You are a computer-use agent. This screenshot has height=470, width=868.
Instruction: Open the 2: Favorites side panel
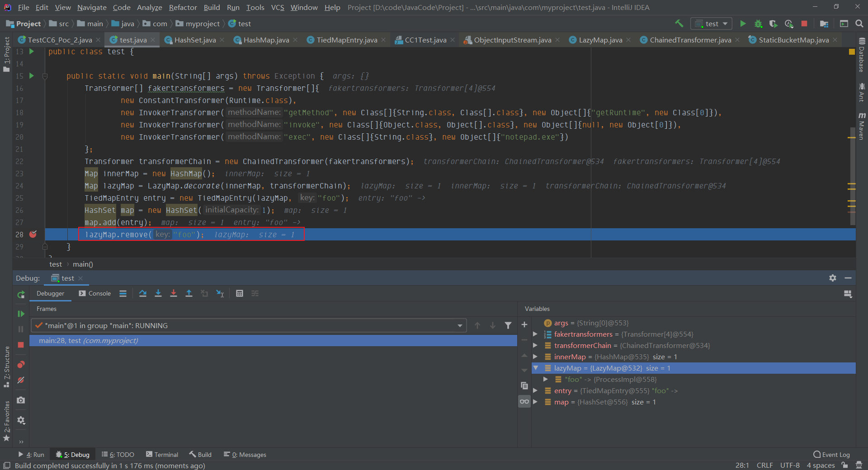click(x=6, y=421)
